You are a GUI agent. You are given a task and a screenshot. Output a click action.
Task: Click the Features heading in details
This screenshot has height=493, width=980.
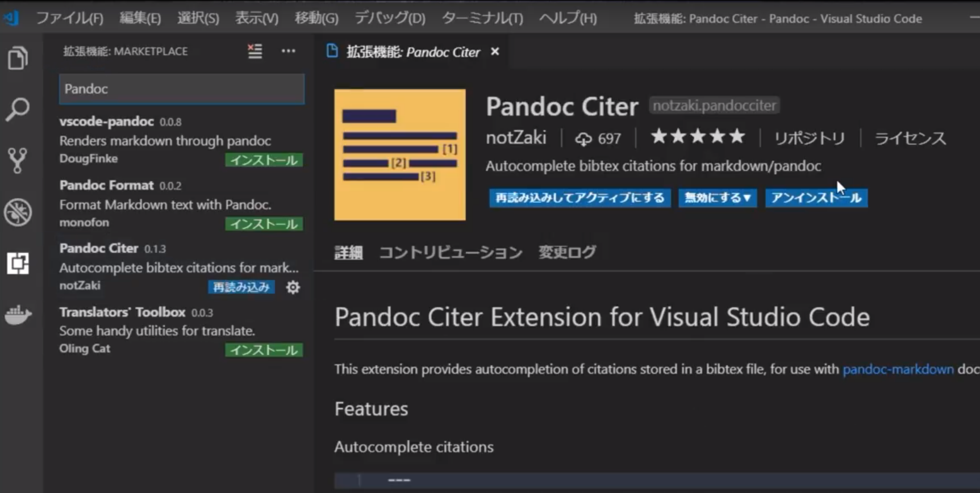[x=371, y=409]
